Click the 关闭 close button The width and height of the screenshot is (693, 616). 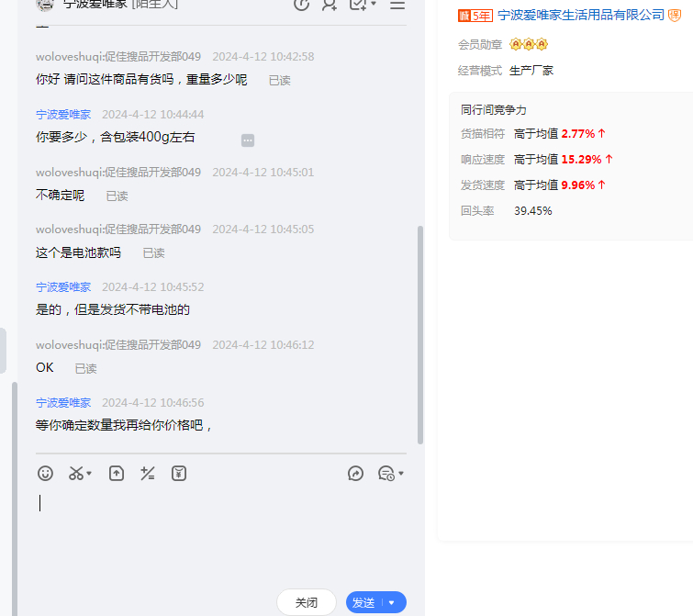(307, 602)
